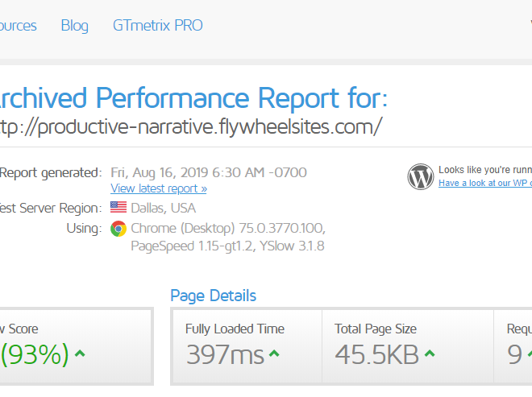The width and height of the screenshot is (532, 397).
Task: Click the Page Details heading
Action: 213,296
